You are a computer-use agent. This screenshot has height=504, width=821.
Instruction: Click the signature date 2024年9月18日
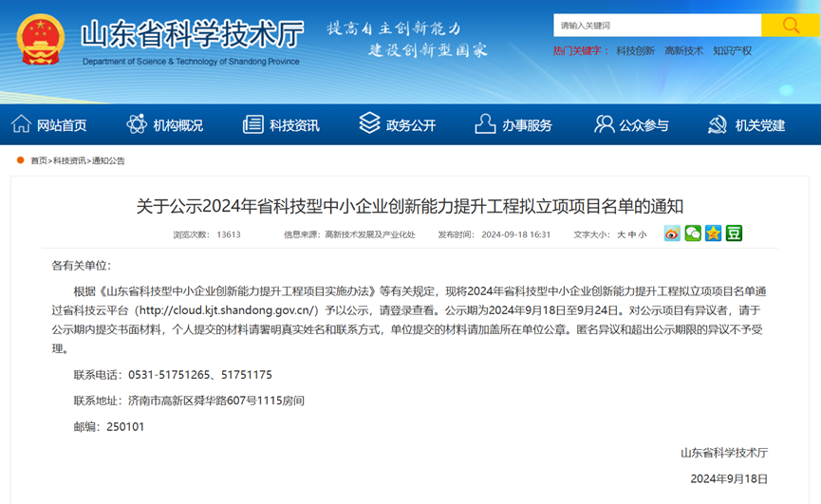(729, 479)
